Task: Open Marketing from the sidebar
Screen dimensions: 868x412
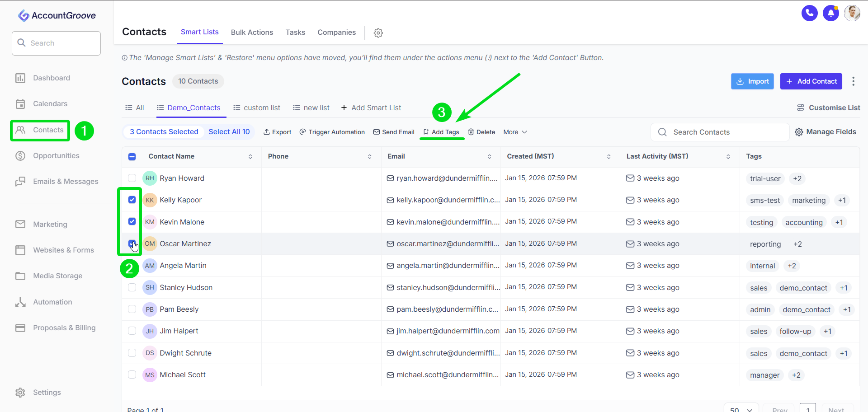Action: coord(41,225)
